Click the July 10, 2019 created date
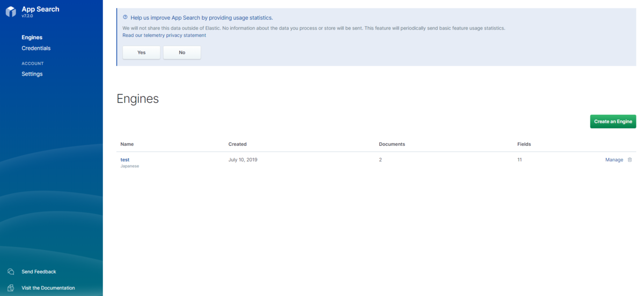Screen dimensions: 644x296 point(243,160)
